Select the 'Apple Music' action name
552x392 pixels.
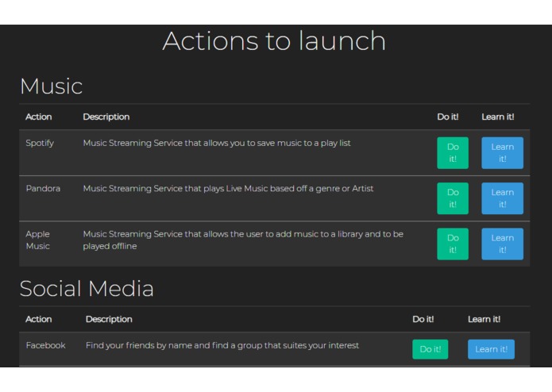[x=37, y=240]
